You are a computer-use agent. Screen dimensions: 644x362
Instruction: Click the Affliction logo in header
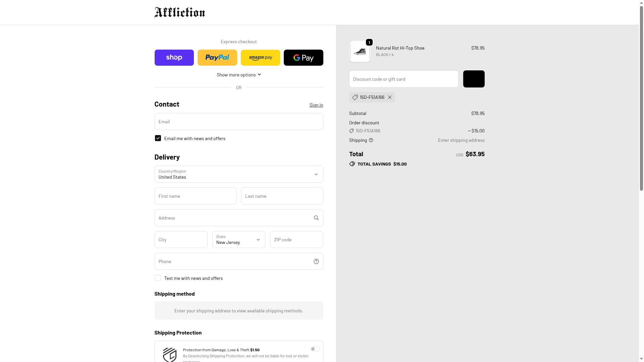pos(179,12)
